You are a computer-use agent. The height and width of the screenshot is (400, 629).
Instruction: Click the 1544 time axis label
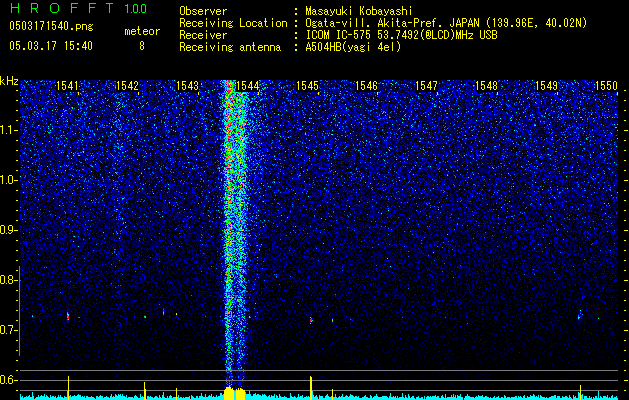(248, 86)
